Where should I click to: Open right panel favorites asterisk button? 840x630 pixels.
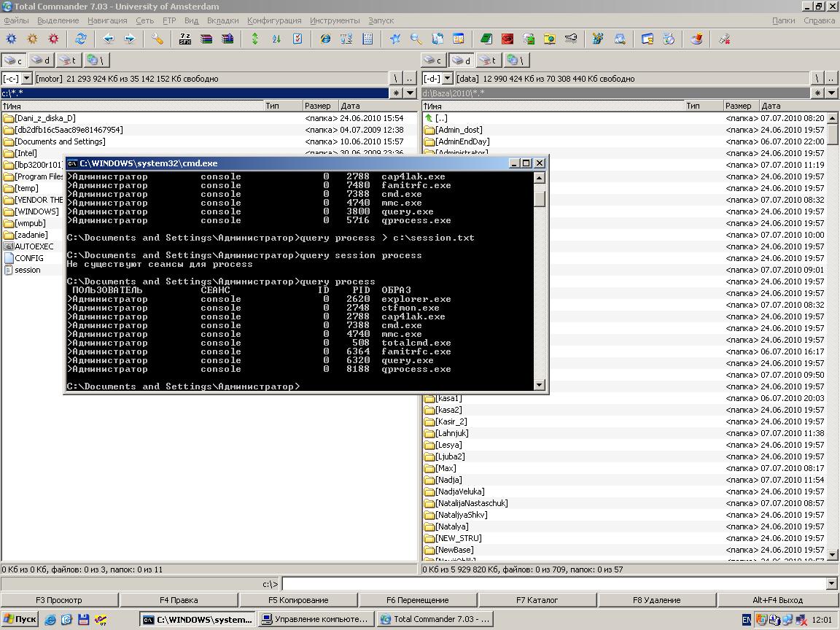tap(817, 93)
